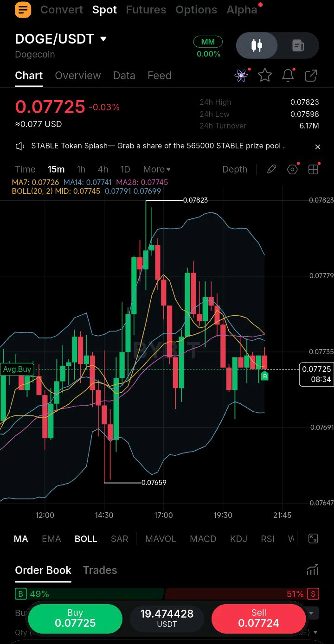Share the chart via export icon
The width and height of the screenshot is (334, 644).
pyautogui.click(x=311, y=75)
